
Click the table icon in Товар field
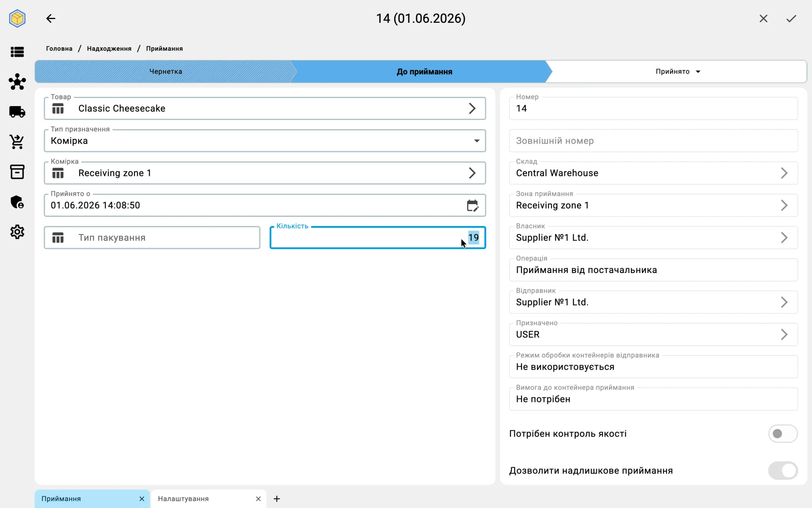coord(58,109)
